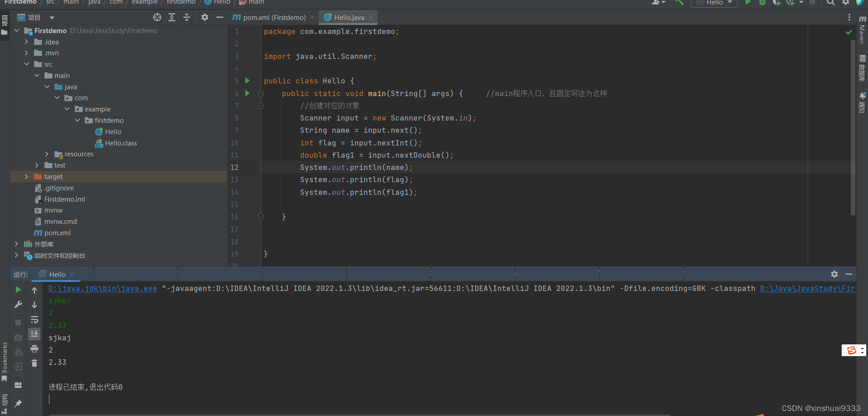
Task: Hide the Project tool window
Action: coord(220,17)
